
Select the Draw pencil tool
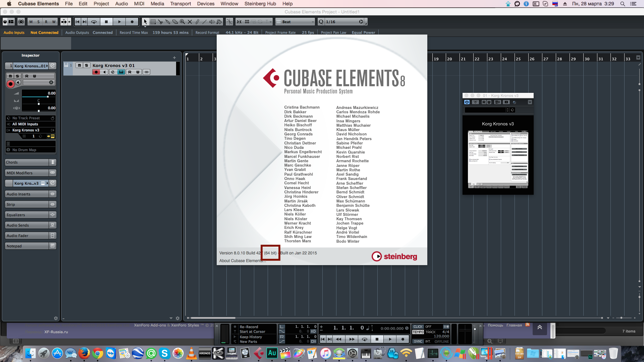point(197,22)
